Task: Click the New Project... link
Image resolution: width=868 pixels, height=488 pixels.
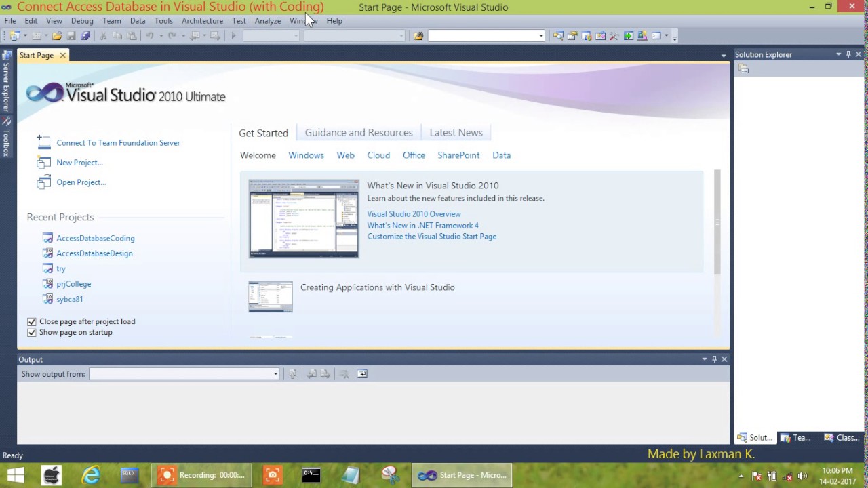Action: 79,163
